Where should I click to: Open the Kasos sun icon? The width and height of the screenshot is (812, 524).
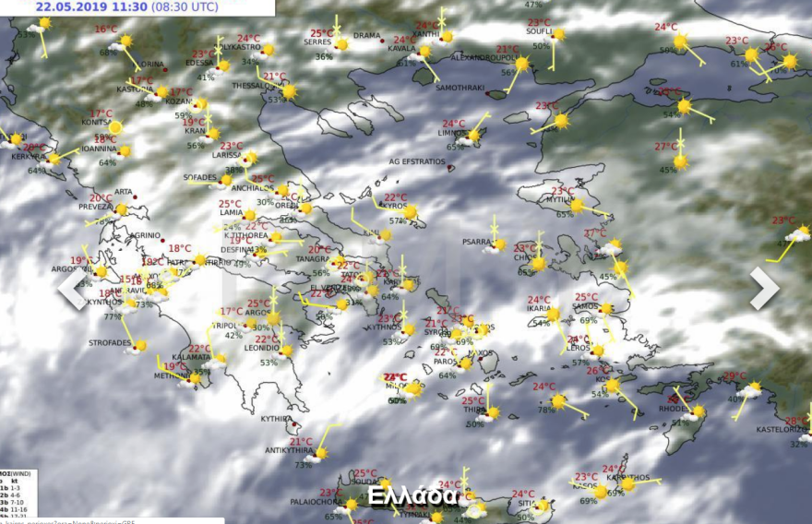(601, 492)
